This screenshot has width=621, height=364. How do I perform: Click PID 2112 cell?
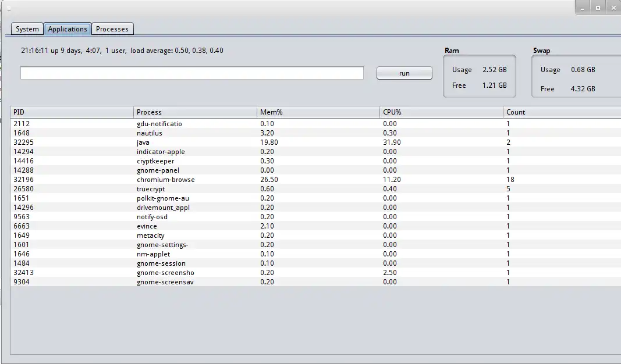tap(22, 124)
